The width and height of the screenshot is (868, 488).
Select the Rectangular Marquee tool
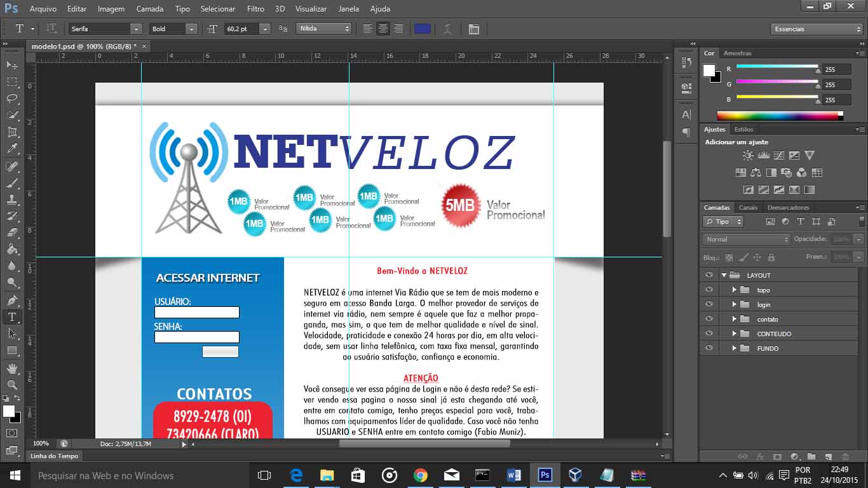click(x=12, y=82)
